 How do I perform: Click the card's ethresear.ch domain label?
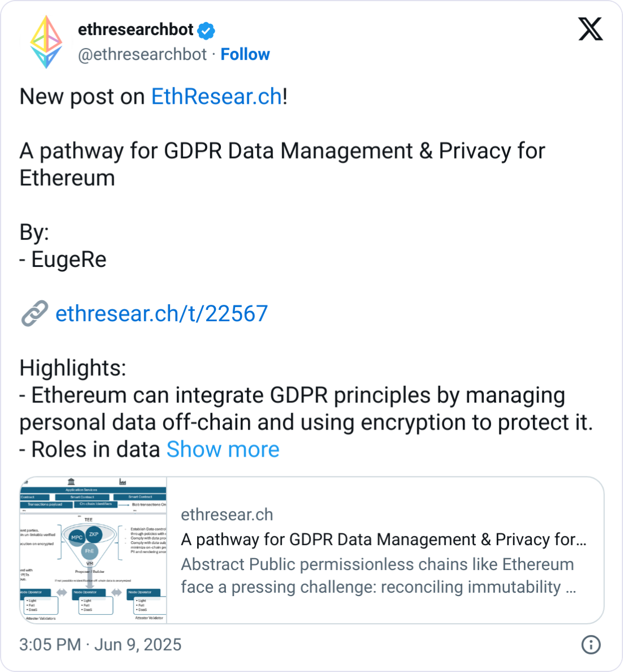pos(227,514)
